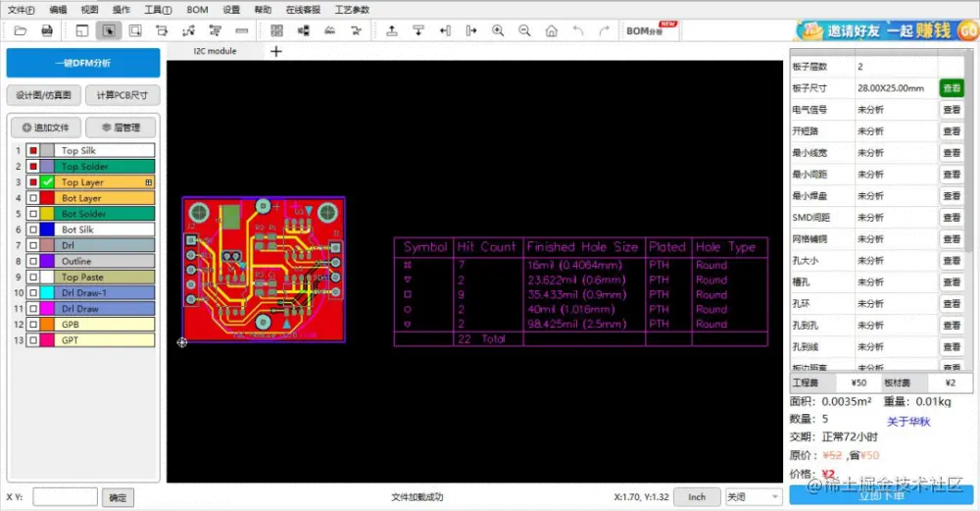Click the red color swatch of Bot Layer

(47, 198)
